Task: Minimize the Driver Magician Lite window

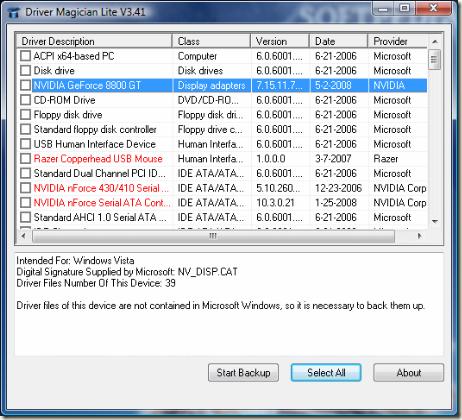Action: [383, 8]
